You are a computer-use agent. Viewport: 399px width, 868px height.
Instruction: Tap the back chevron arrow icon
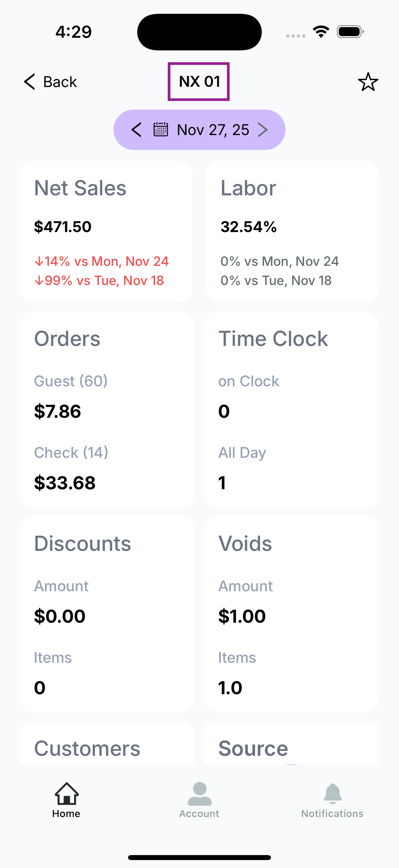tap(30, 81)
